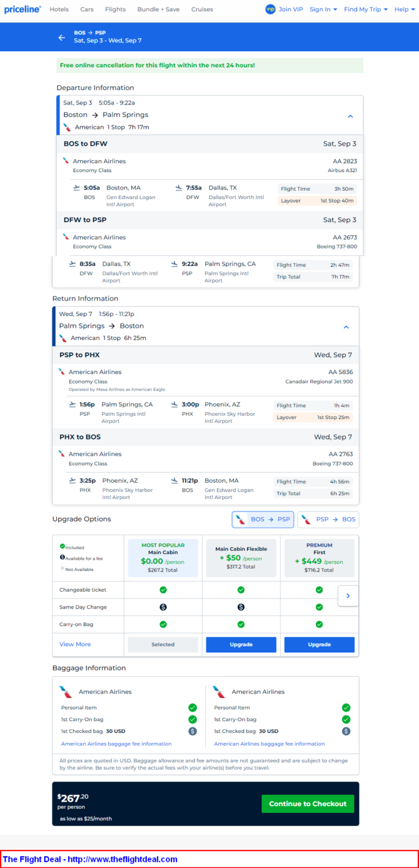Click Main Cabin Flexible Same Day Change fee icon

click(x=241, y=607)
